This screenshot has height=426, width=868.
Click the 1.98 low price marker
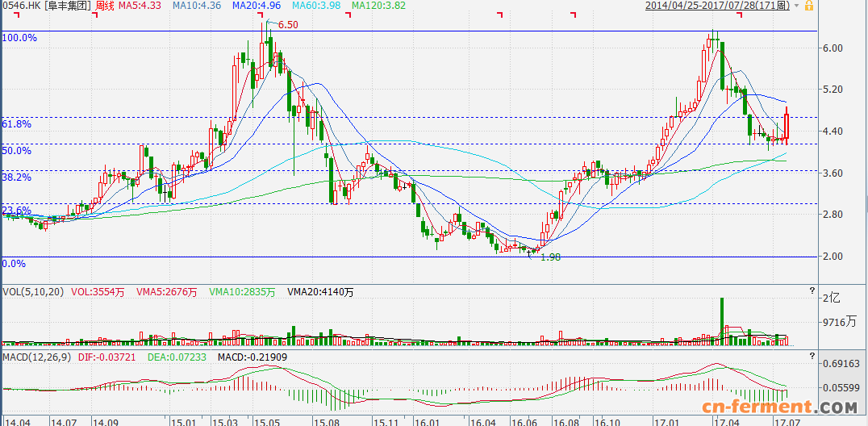tap(549, 257)
